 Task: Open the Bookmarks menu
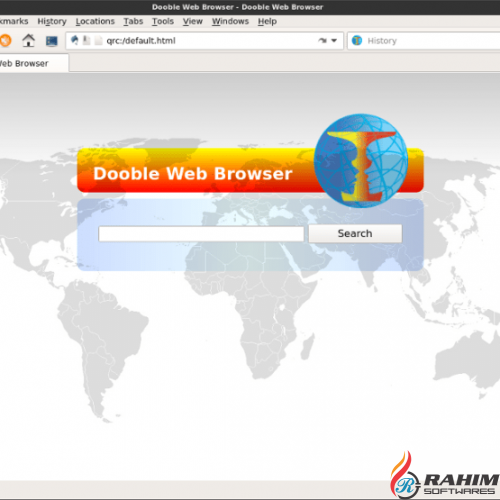pos(14,21)
